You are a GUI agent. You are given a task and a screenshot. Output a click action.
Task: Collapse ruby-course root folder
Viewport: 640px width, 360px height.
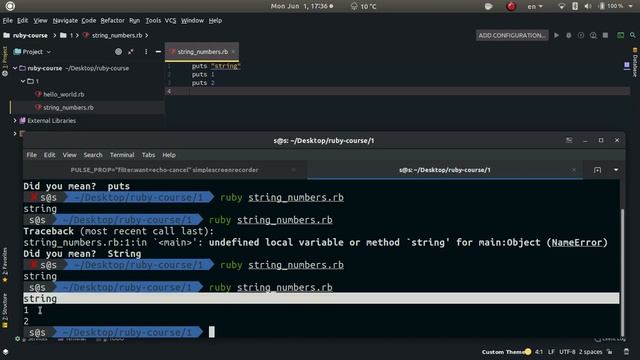pos(15,68)
